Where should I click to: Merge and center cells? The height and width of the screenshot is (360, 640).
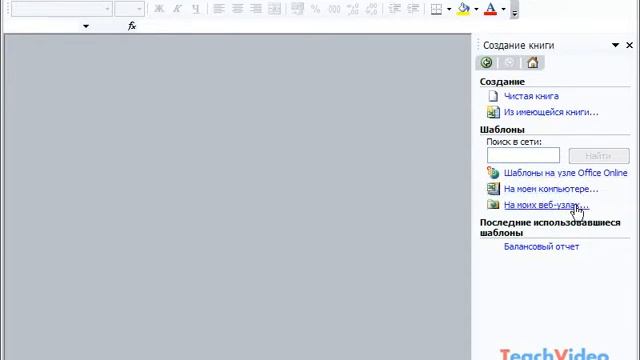(x=275, y=9)
